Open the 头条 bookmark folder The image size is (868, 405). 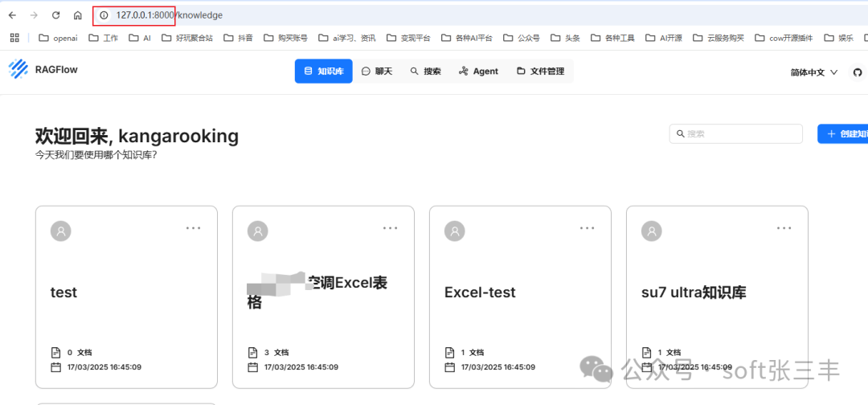click(565, 39)
